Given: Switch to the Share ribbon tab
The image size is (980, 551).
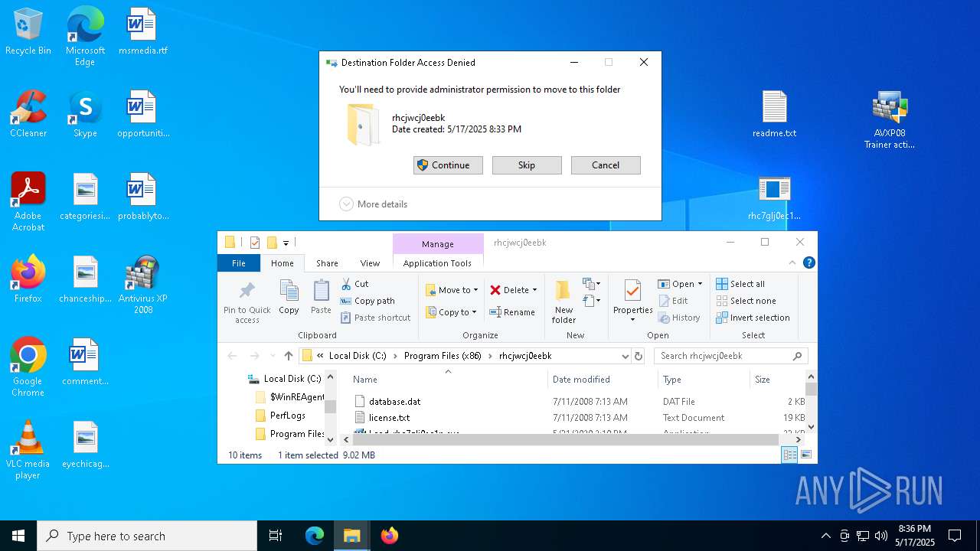Looking at the screenshot, I should tap(327, 262).
